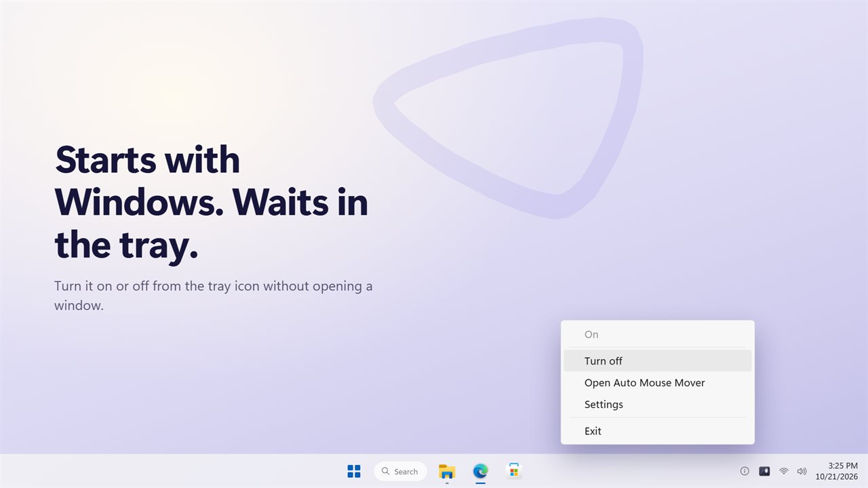Choose Turn off in the tray menu
The height and width of the screenshot is (488, 868).
tap(658, 361)
